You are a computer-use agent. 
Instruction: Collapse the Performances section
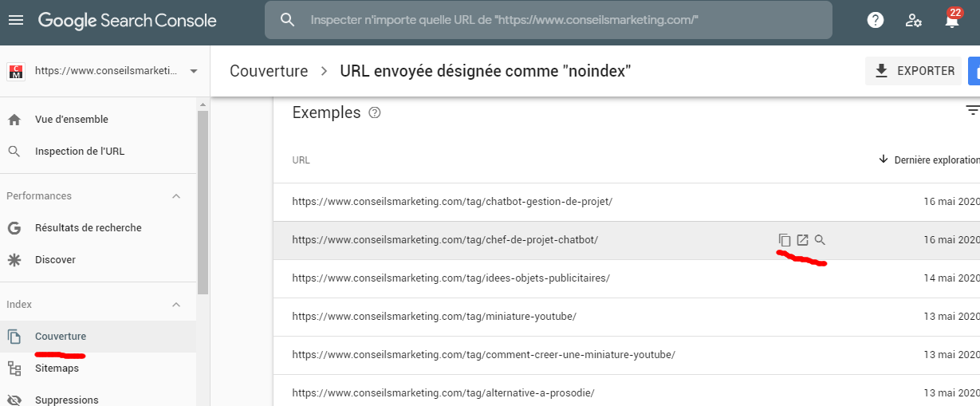[x=176, y=196]
